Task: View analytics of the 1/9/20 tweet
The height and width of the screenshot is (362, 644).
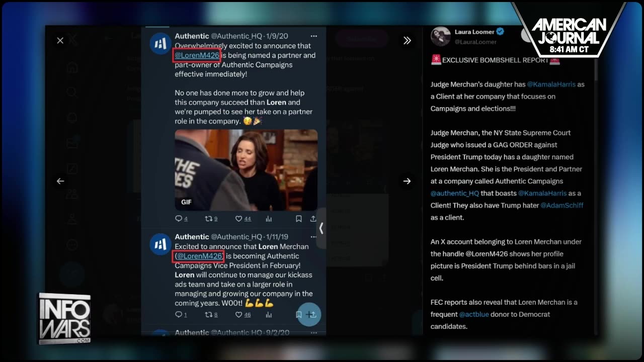Action: pyautogui.click(x=269, y=219)
